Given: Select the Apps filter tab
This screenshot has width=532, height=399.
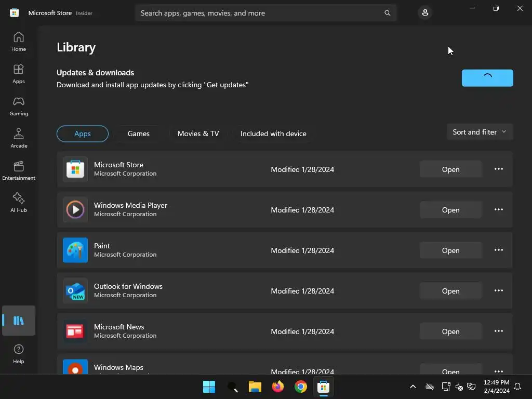Looking at the screenshot, I should pos(83,134).
